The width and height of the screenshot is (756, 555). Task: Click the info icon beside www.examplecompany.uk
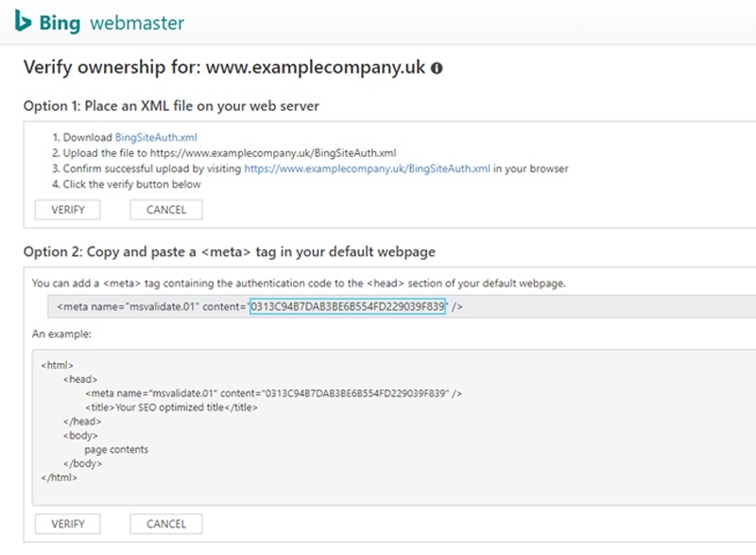click(437, 68)
